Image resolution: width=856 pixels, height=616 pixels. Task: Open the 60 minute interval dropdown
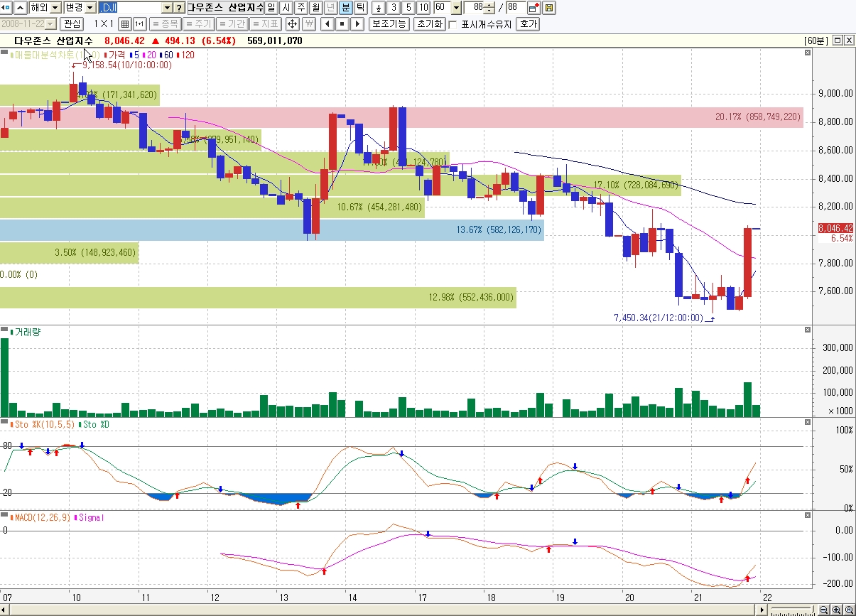pyautogui.click(x=456, y=8)
